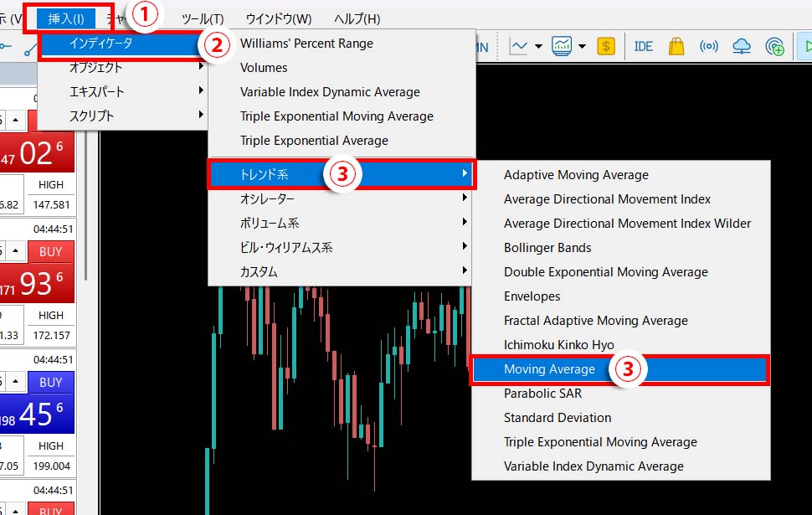Increase volume with arrow beside blue 45 BUY

[16, 383]
